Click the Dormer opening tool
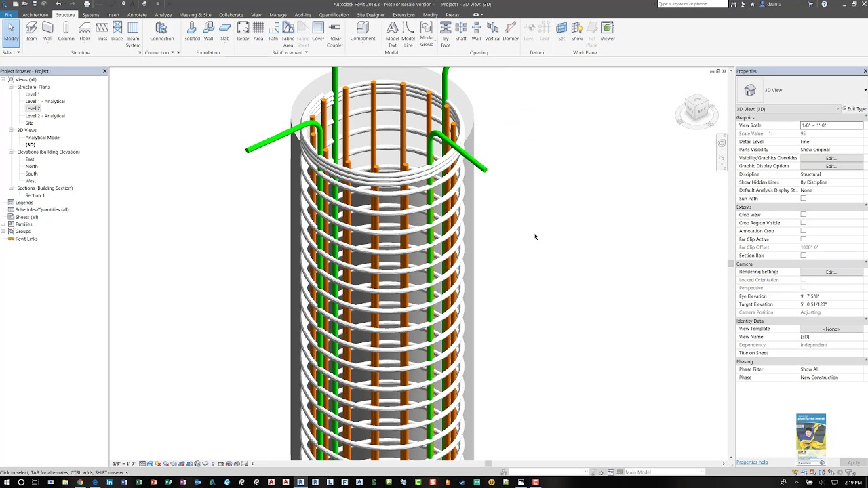 511,32
